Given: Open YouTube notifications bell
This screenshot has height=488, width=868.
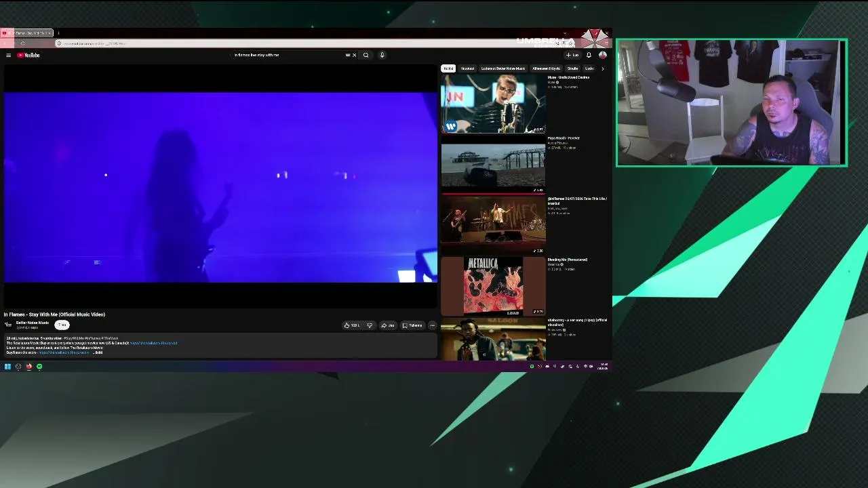Looking at the screenshot, I should (x=589, y=55).
